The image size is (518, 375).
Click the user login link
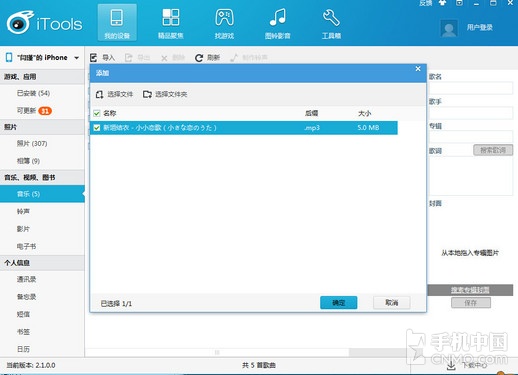(479, 27)
